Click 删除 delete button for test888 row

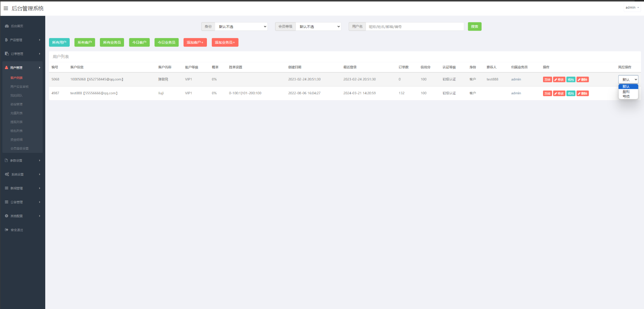coord(583,94)
